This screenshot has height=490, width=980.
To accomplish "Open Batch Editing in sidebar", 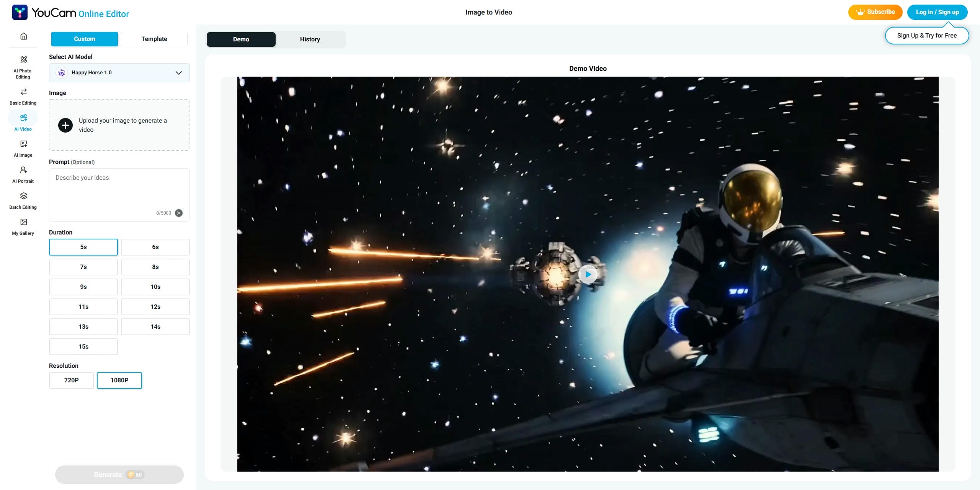I will click(x=23, y=201).
